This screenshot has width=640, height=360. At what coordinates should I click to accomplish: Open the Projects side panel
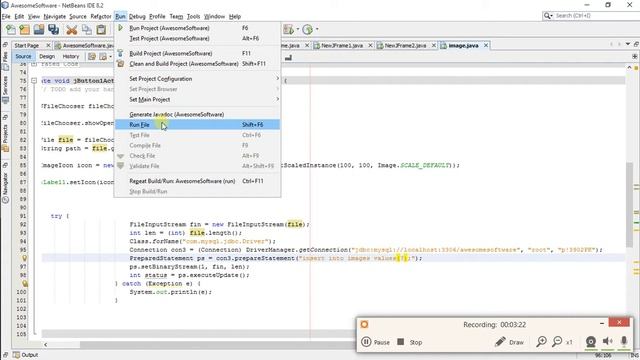click(5, 138)
